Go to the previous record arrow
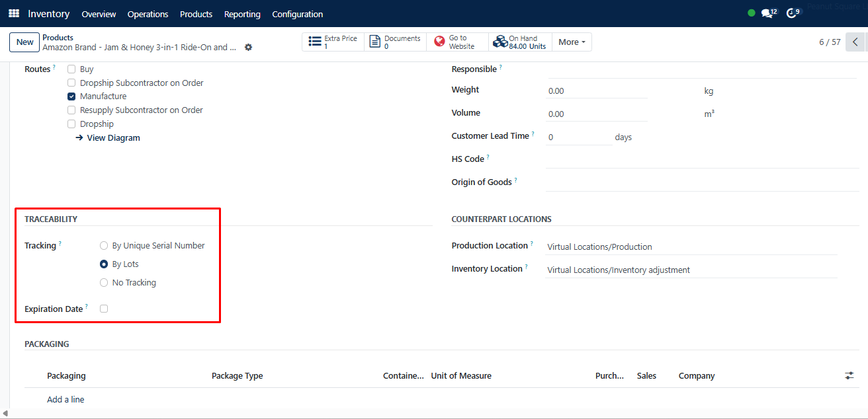 click(855, 42)
